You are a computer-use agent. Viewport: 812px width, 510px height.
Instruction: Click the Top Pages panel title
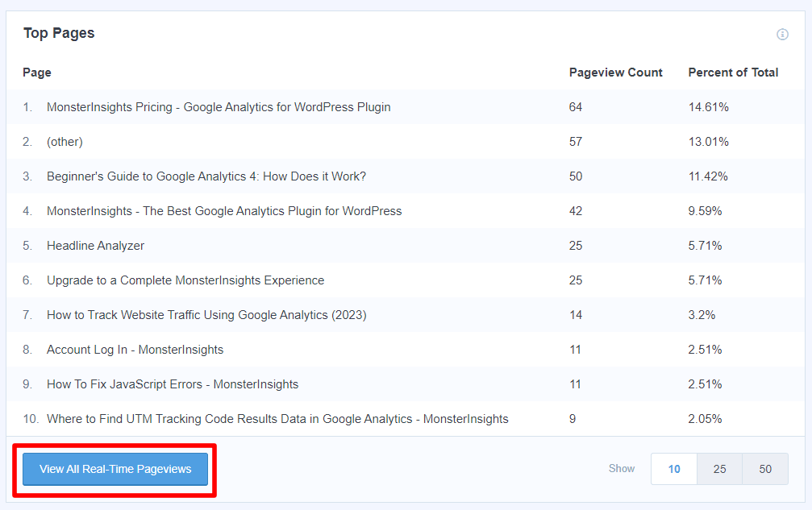tap(59, 33)
